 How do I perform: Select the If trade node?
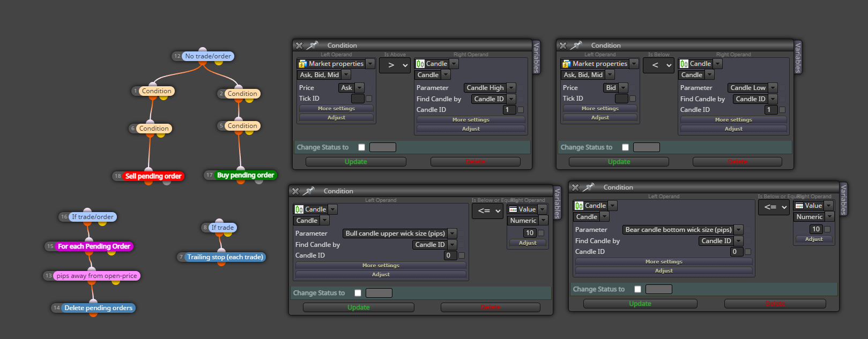222,228
